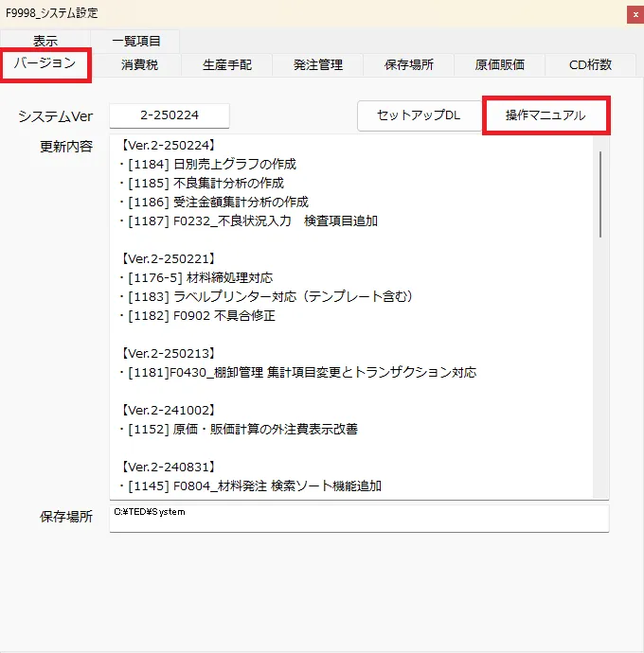Click the [1187] F0232_不良状況入力 line
The height and width of the screenshot is (653, 644).
pyautogui.click(x=248, y=221)
